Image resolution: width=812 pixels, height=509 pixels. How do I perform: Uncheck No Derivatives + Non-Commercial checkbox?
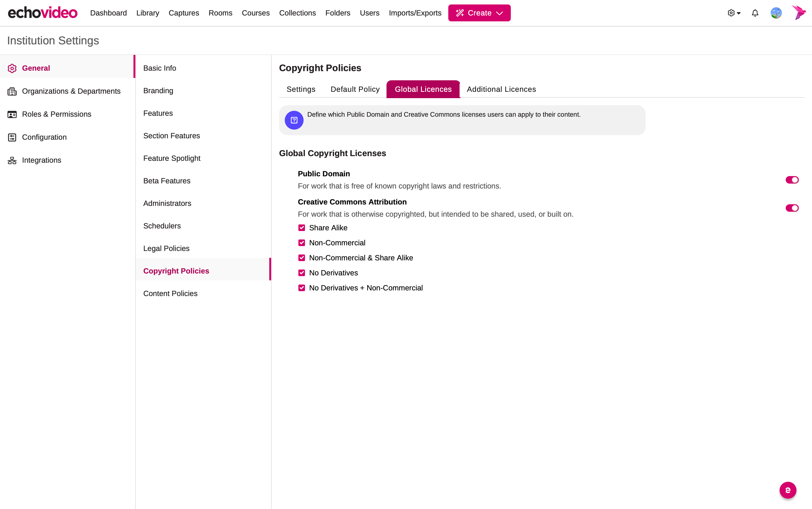click(x=301, y=288)
